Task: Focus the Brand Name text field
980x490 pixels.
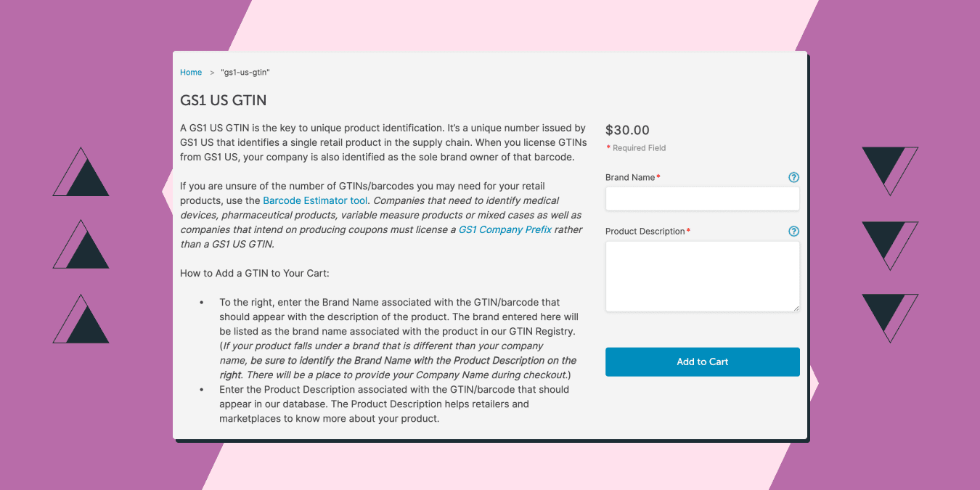Action: [x=703, y=198]
